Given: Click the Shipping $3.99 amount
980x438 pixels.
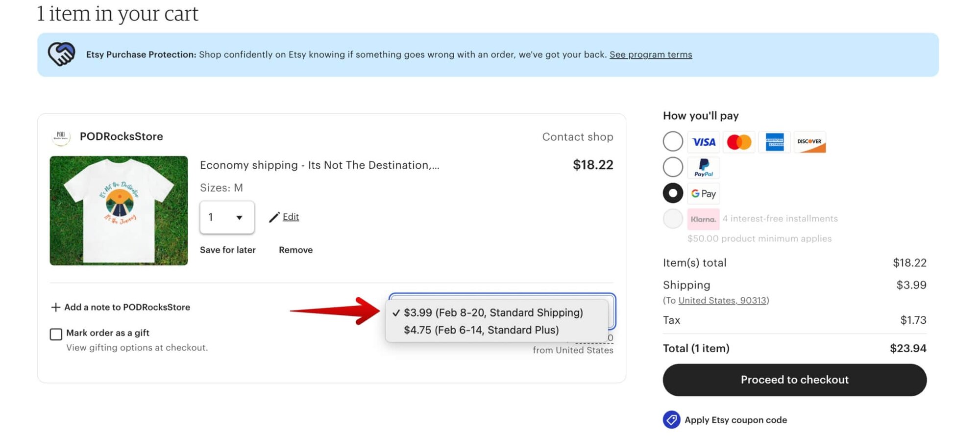Looking at the screenshot, I should pos(911,285).
